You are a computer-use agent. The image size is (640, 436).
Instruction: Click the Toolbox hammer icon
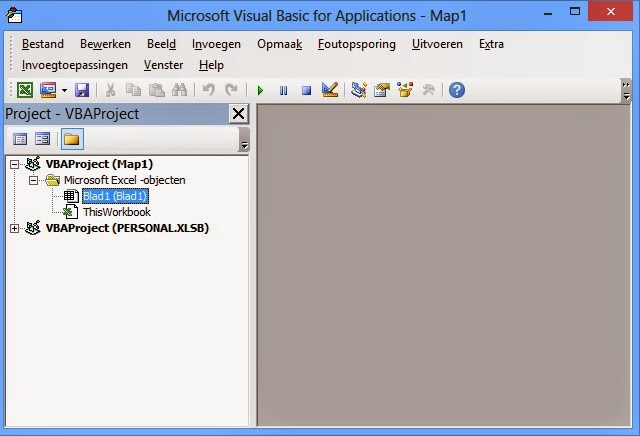428,90
